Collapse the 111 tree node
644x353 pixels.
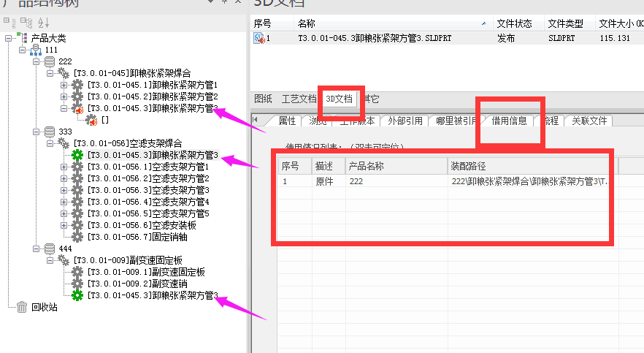pyautogui.click(x=22, y=50)
